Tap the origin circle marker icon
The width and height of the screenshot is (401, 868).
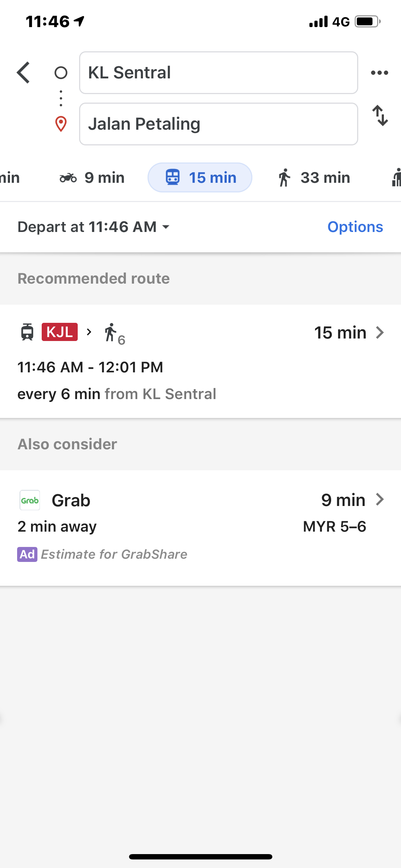(61, 73)
